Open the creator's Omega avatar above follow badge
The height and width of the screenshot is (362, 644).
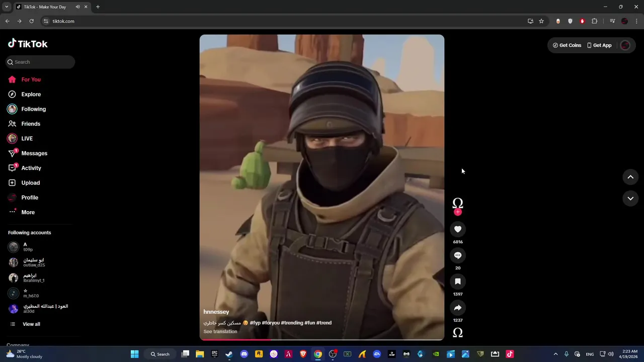click(x=457, y=203)
